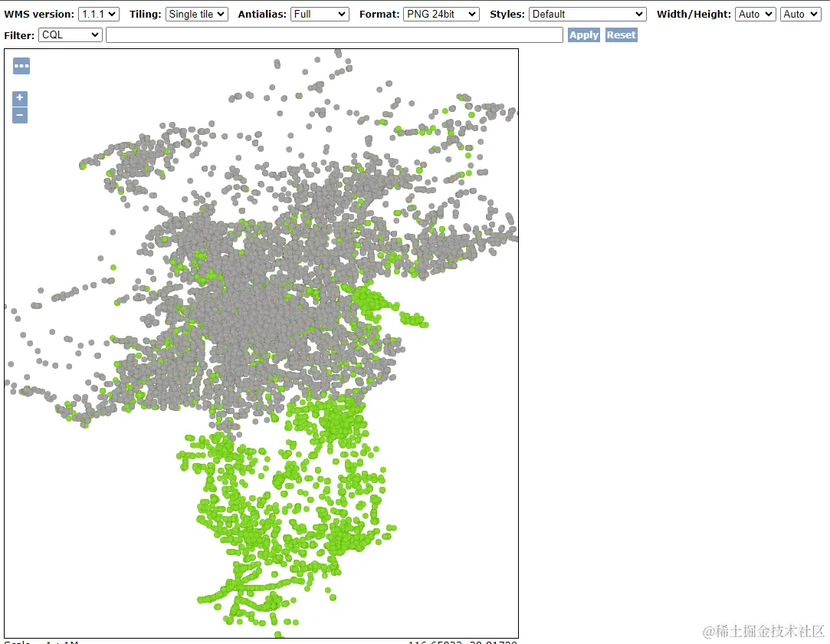Reset the filter with the Reset button
Viewport: 830px width, 644px height.
622,35
